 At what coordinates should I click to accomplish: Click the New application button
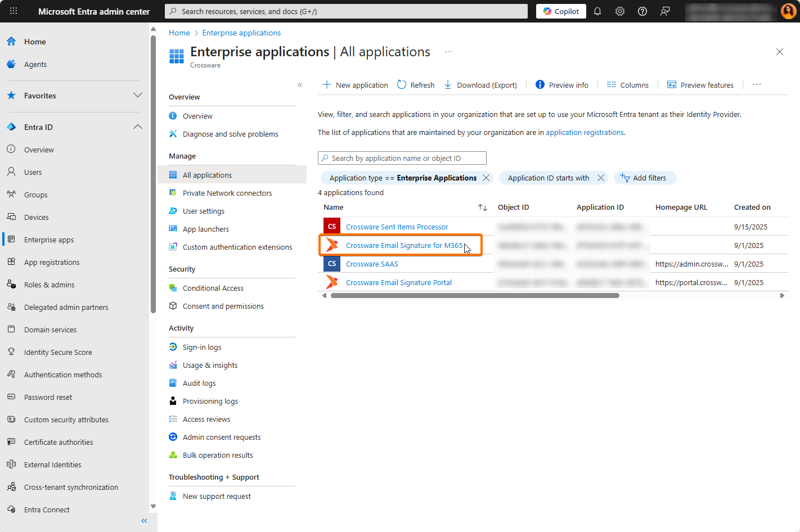coord(355,85)
